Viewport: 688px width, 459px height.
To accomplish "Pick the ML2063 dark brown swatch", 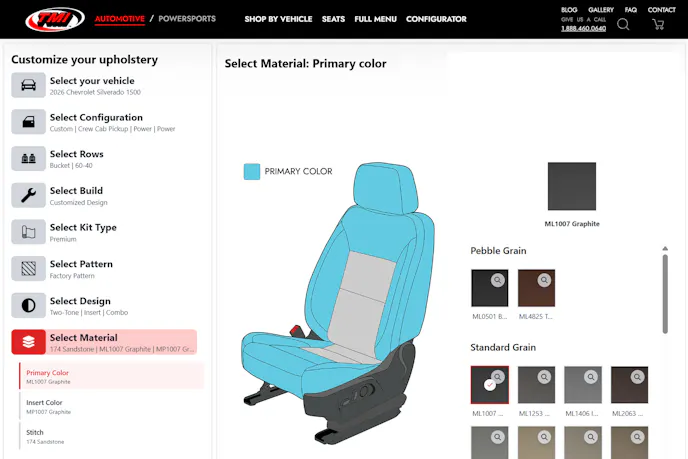I will [629, 385].
